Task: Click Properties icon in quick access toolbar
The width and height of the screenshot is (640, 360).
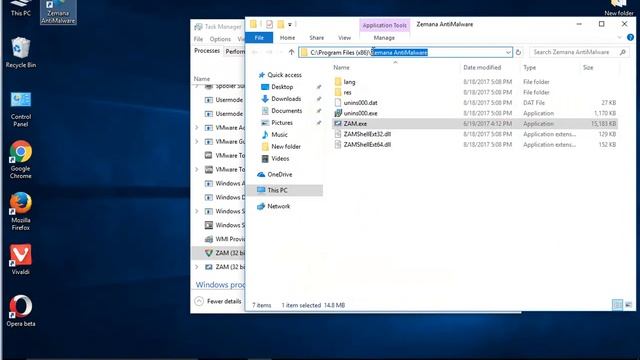Action: point(269,24)
